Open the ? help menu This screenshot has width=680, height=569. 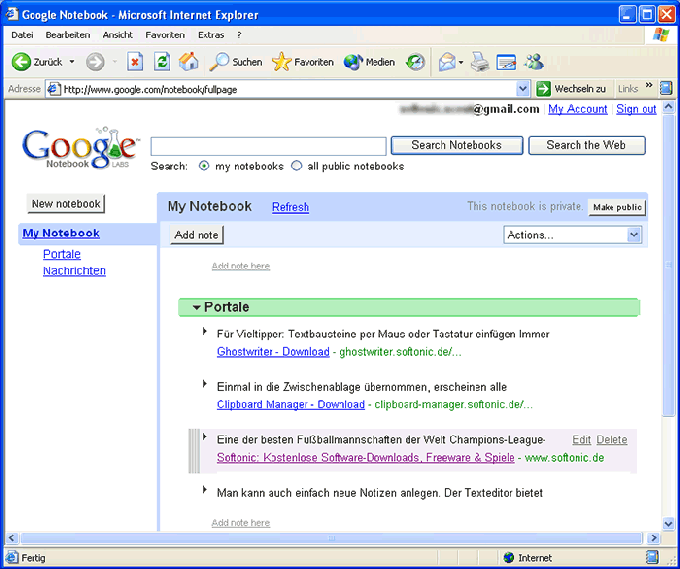[239, 35]
